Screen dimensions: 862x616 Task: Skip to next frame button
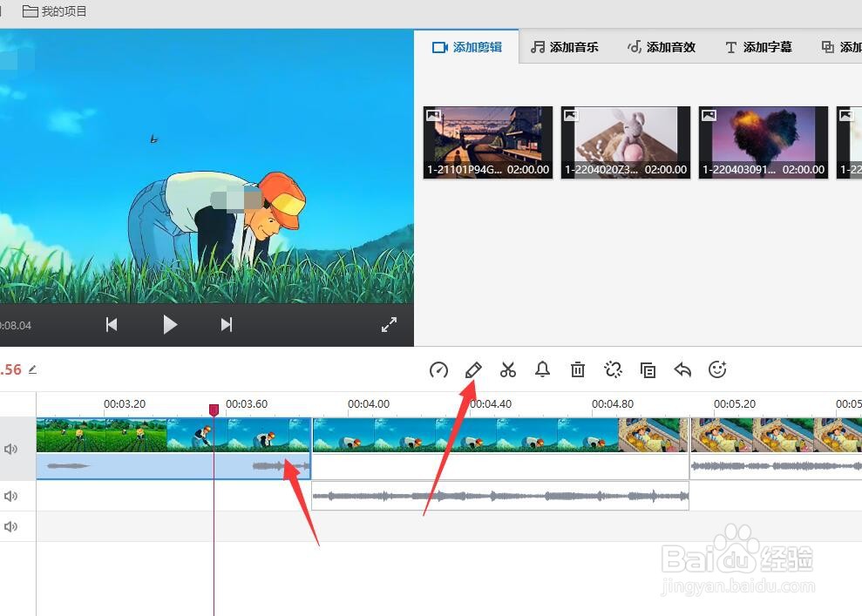227,325
